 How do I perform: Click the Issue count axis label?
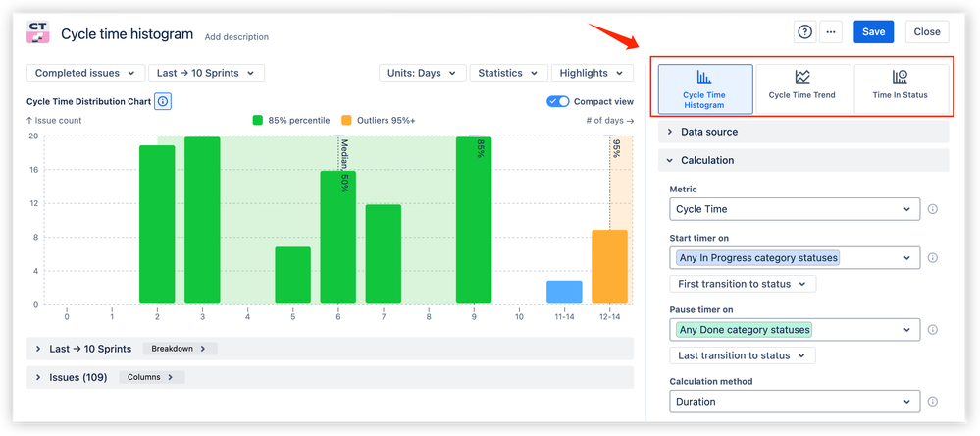click(54, 120)
